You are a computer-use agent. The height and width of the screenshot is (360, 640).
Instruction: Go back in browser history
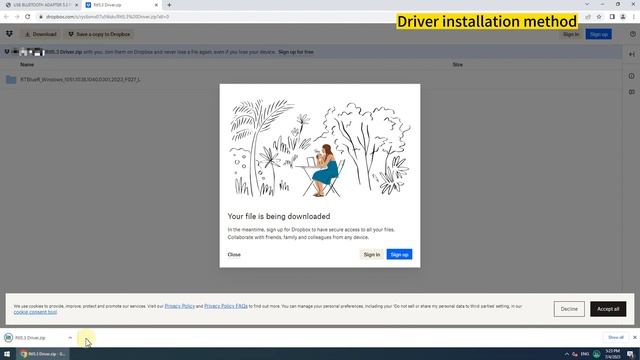tap(6, 17)
